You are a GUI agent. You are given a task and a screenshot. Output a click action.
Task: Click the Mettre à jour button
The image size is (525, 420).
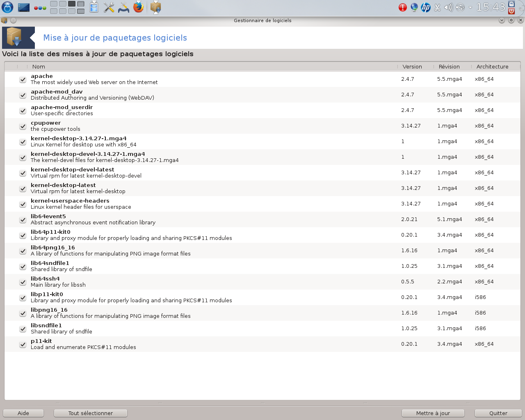[433, 413]
